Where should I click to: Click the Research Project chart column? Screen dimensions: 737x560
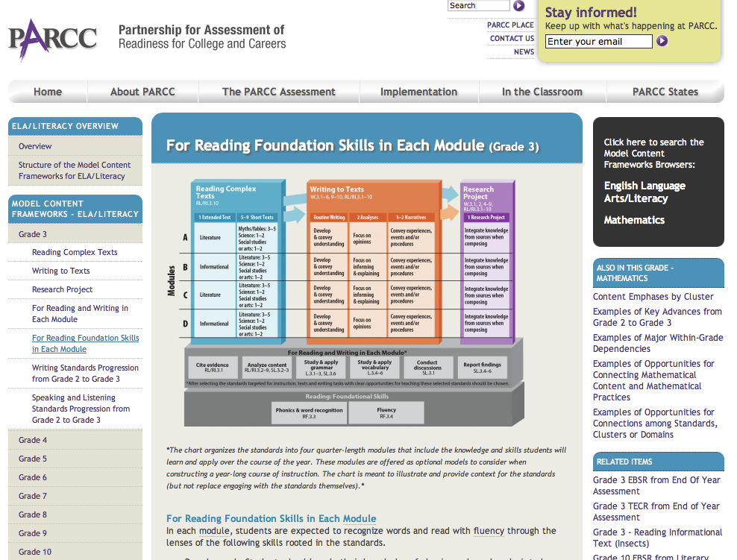(x=487, y=262)
